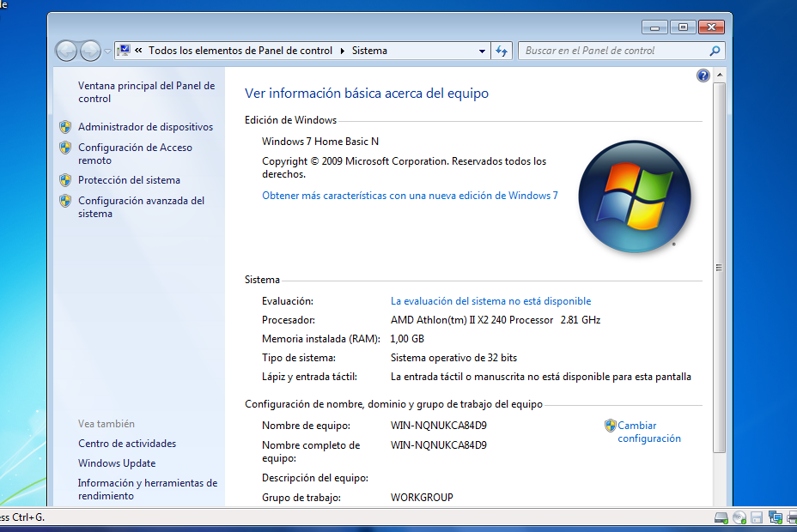
Task: Expand the breadcrumb double-chevron in address bar
Action: 138,51
